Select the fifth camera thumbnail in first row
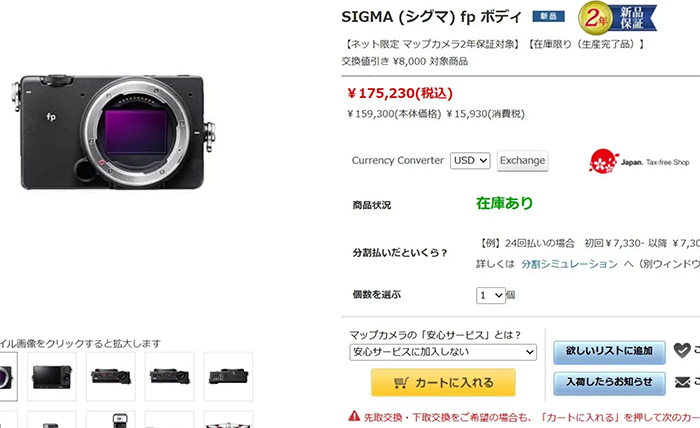700x428 pixels. 228,376
